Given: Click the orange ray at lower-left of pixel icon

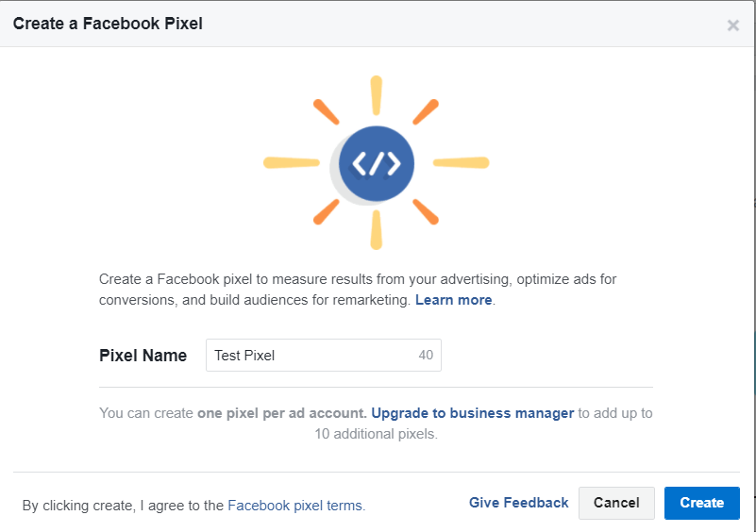Looking at the screenshot, I should click(327, 212).
